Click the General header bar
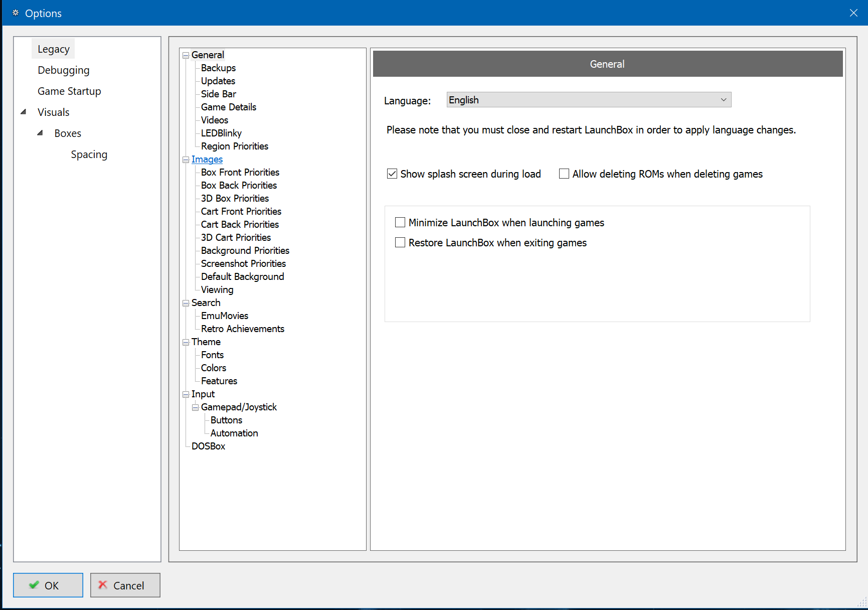Viewport: 868px width, 610px height. tap(607, 64)
